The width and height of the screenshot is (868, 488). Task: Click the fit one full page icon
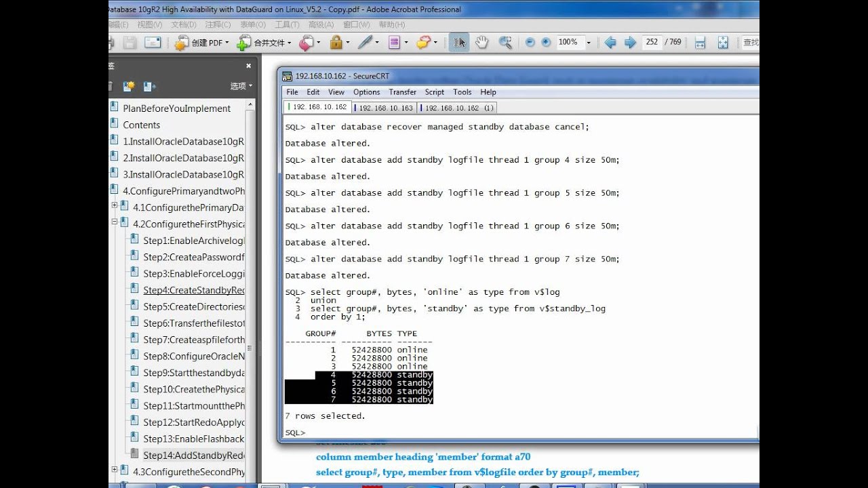click(723, 42)
